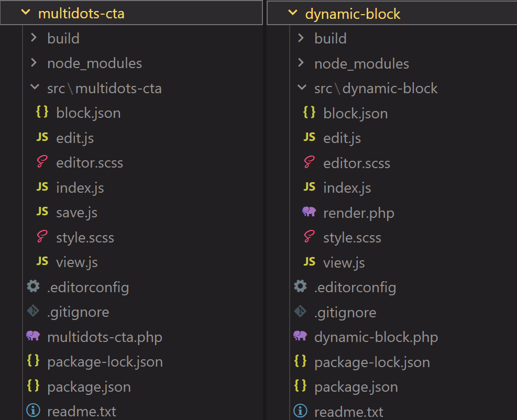Select the multidots-cta.php file
Screen dimensions: 517x420
click(104, 337)
